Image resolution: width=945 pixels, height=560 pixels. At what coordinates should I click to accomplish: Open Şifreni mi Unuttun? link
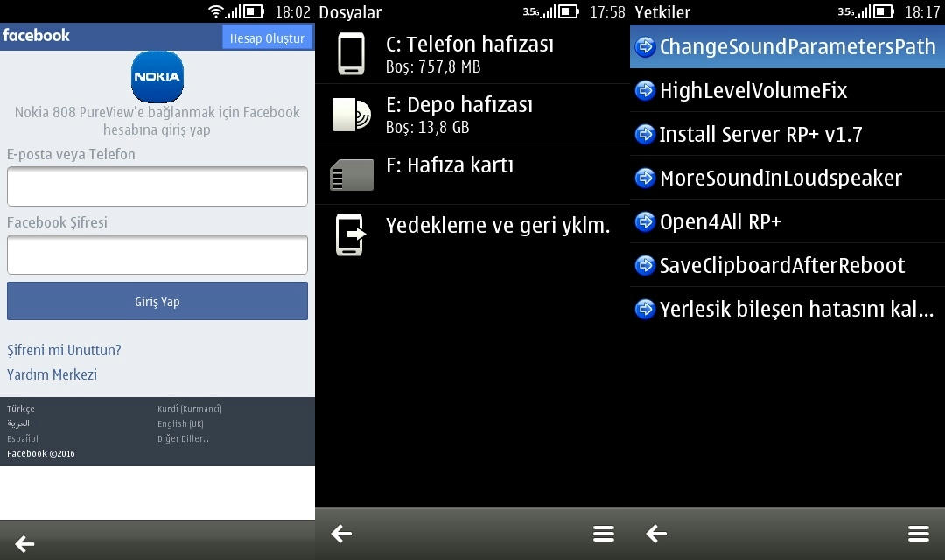click(x=64, y=350)
